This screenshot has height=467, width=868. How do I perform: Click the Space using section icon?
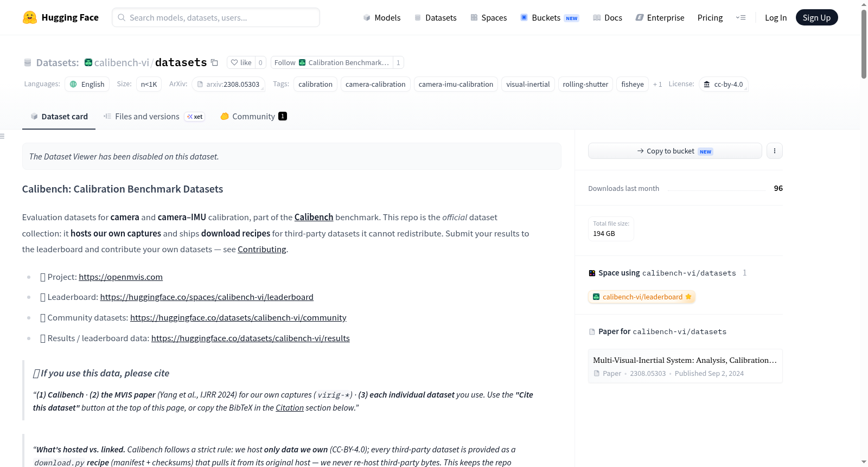pos(592,273)
